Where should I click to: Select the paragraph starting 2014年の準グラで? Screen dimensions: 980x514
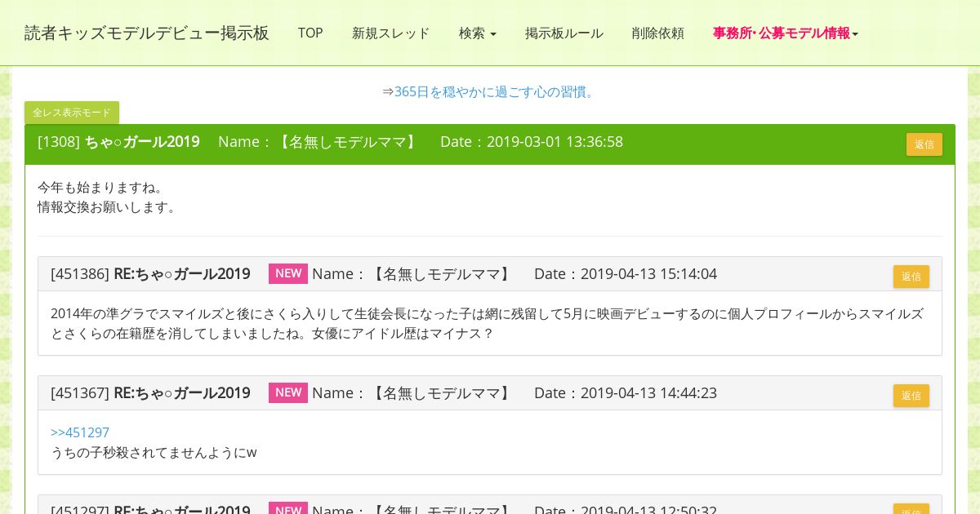pos(487,324)
